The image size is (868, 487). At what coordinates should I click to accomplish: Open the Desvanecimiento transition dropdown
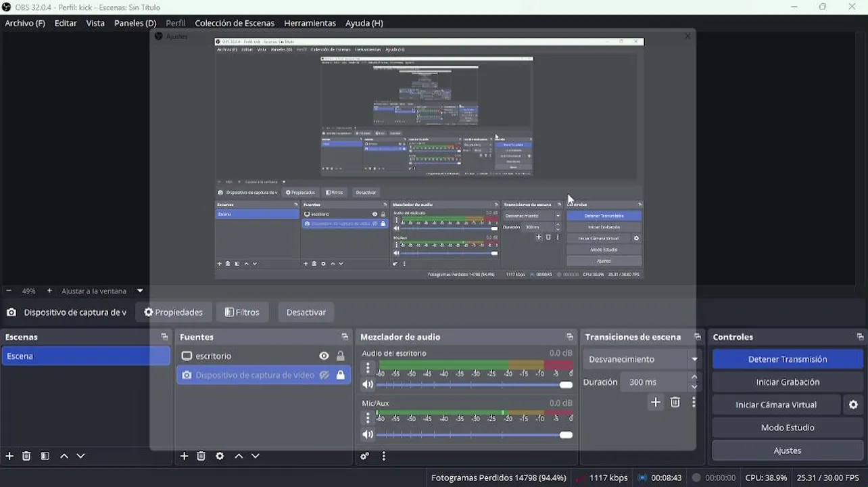pyautogui.click(x=642, y=359)
